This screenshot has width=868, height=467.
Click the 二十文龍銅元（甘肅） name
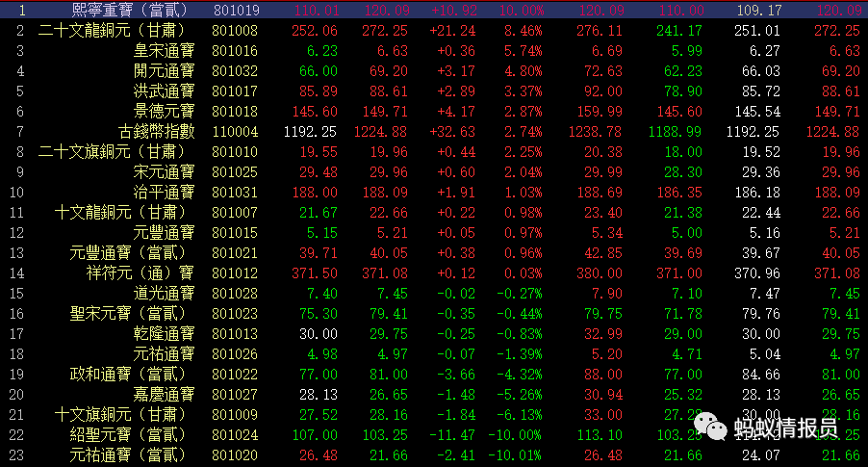[x=113, y=31]
